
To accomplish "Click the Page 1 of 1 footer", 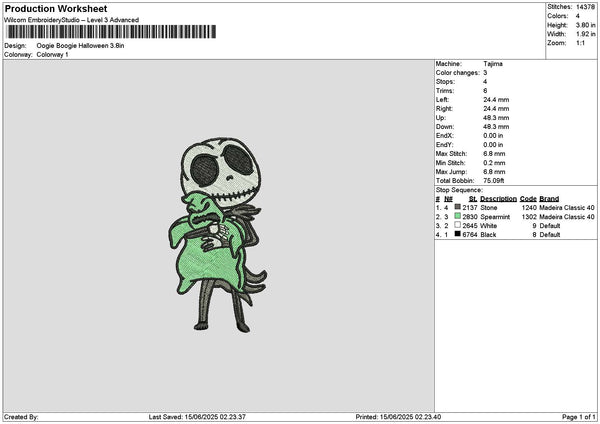I will (x=579, y=417).
